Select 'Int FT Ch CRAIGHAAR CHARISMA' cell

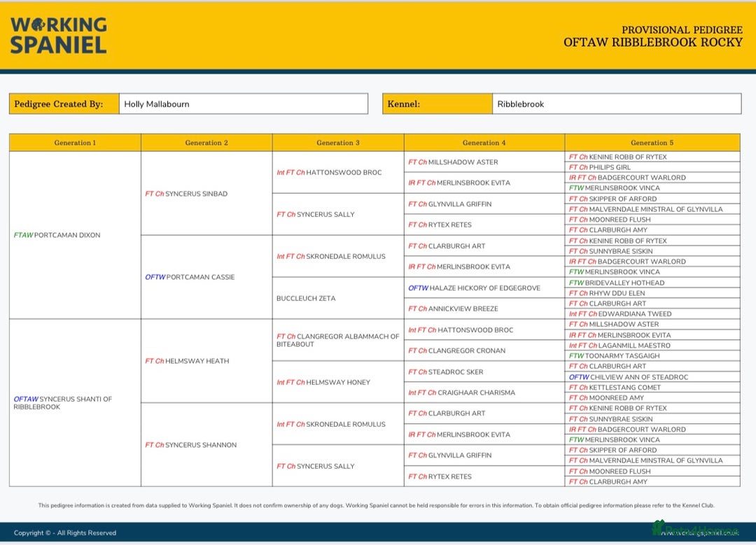point(484,392)
